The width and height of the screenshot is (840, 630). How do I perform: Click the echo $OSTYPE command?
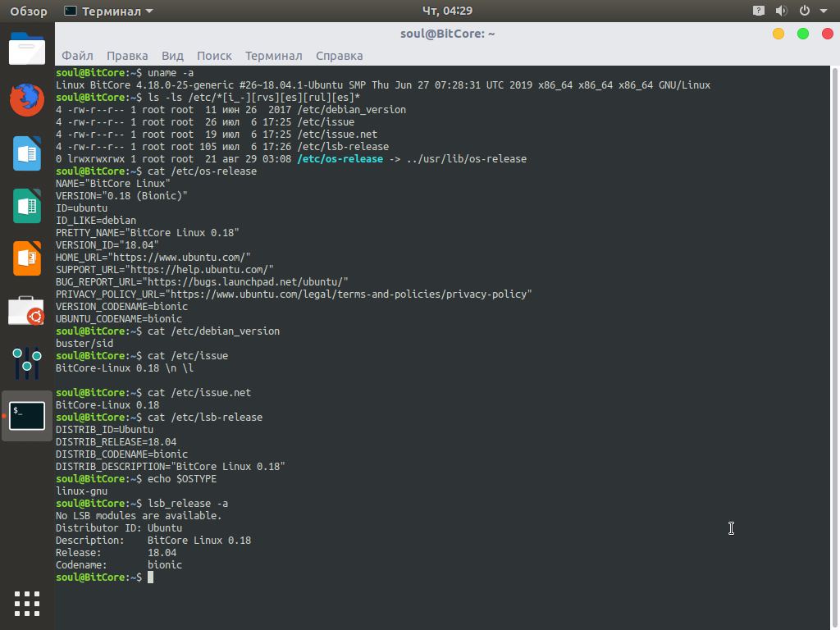point(182,479)
